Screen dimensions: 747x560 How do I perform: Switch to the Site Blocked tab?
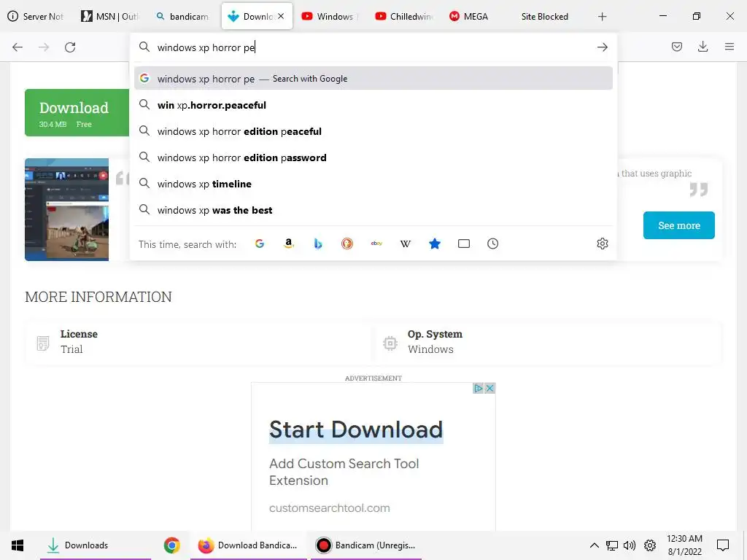coord(545,17)
